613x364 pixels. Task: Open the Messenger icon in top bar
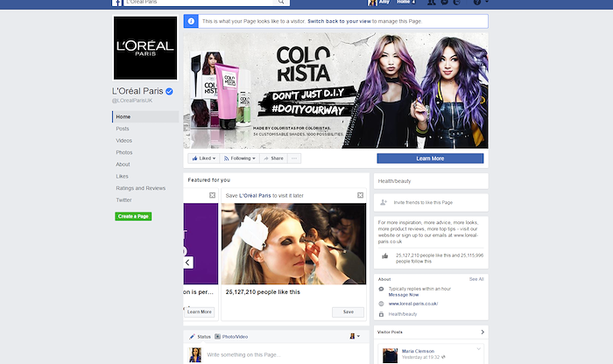pyautogui.click(x=445, y=2)
